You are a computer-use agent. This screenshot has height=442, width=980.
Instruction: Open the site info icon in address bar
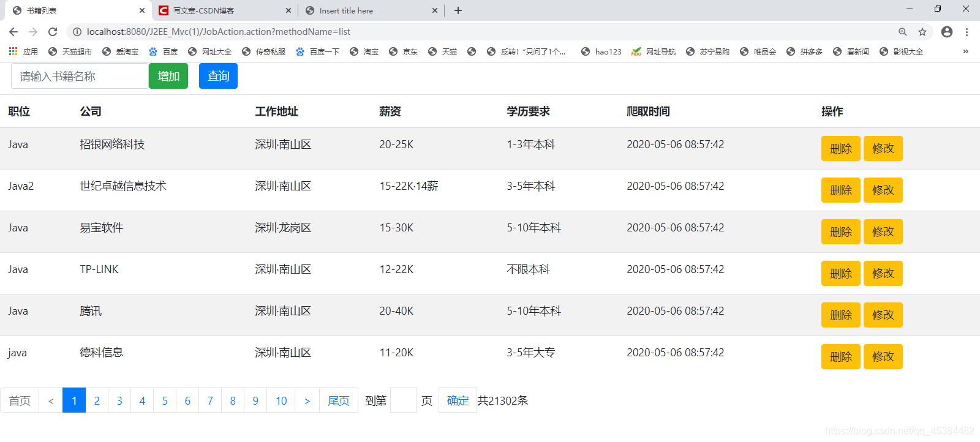[77, 32]
